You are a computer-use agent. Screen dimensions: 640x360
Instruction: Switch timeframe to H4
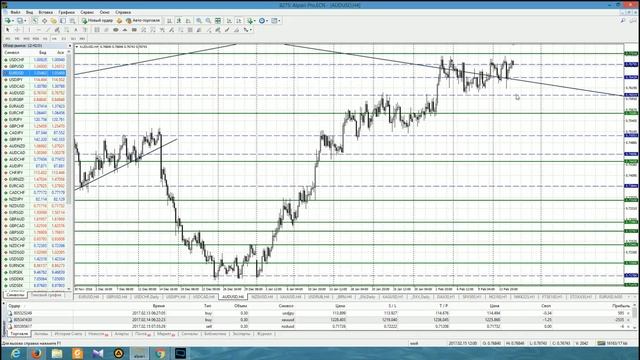point(54,39)
